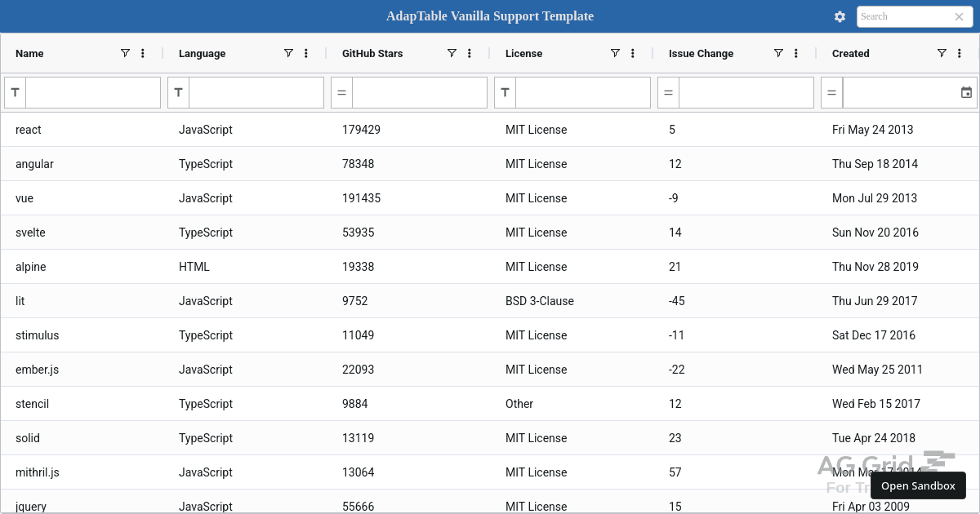
Task: Click the filter funnel on the Created column
Action: (942, 53)
